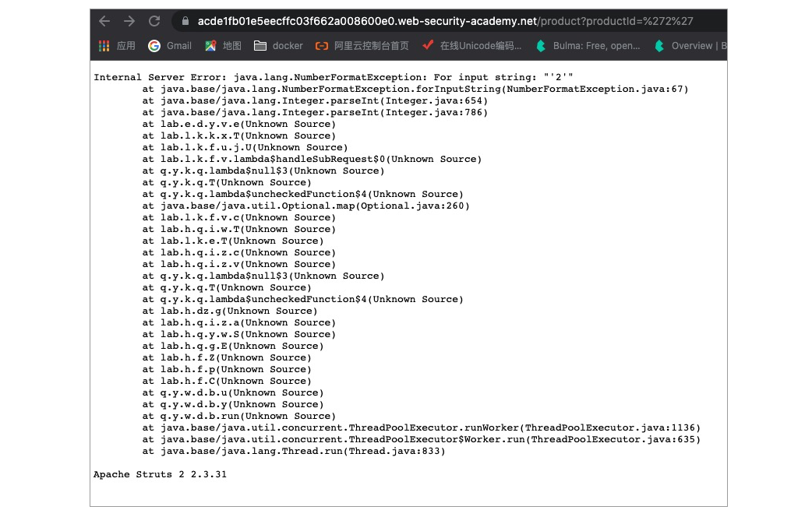Click the forward navigation arrow
The image size is (812, 517).
129,21
